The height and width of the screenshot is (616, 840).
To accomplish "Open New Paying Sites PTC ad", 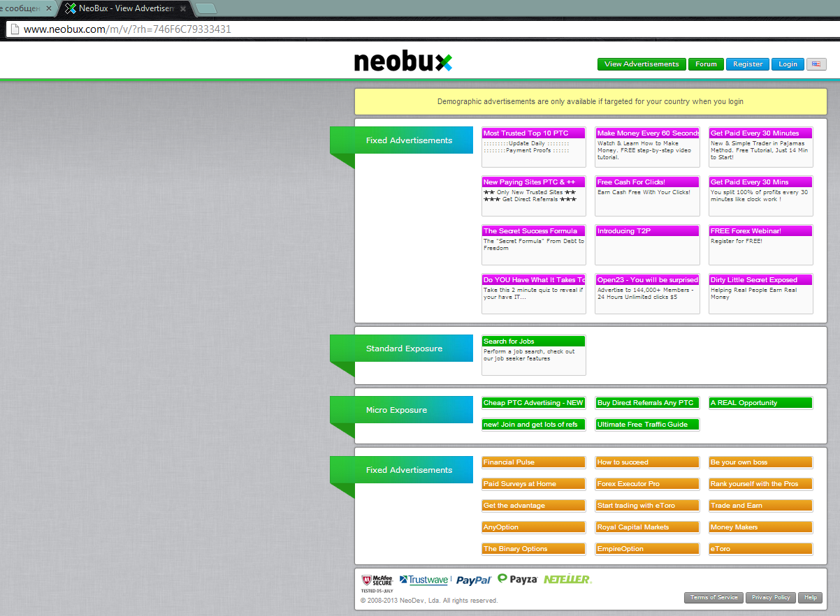I will (534, 196).
